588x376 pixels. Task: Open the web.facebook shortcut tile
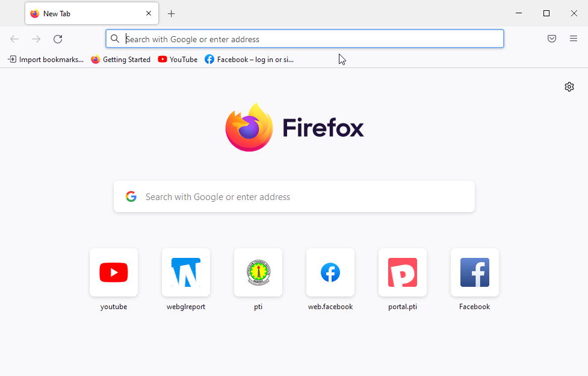click(330, 272)
